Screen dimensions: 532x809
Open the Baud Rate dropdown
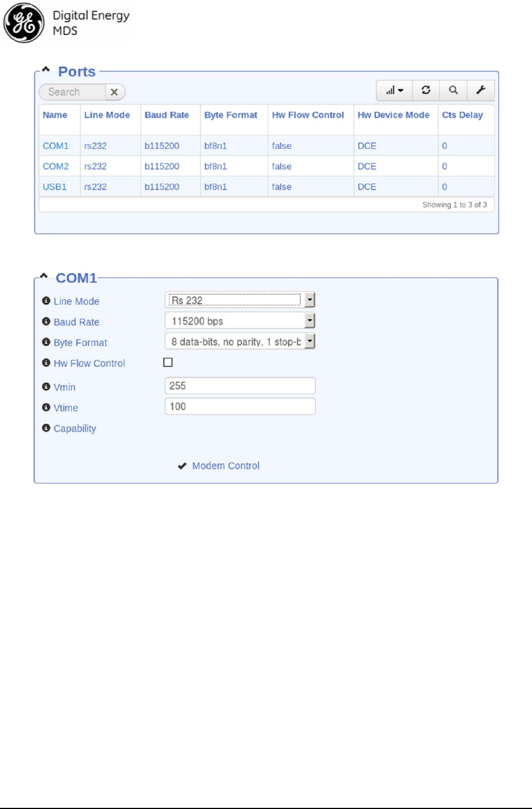(x=240, y=321)
